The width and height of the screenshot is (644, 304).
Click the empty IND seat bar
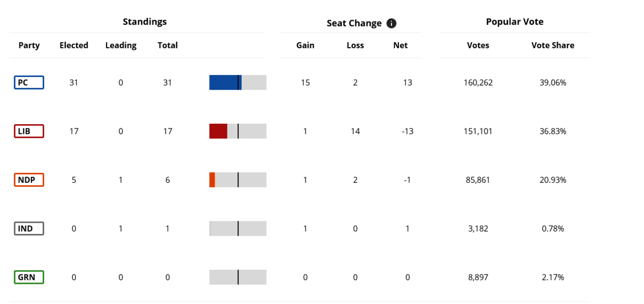237,229
